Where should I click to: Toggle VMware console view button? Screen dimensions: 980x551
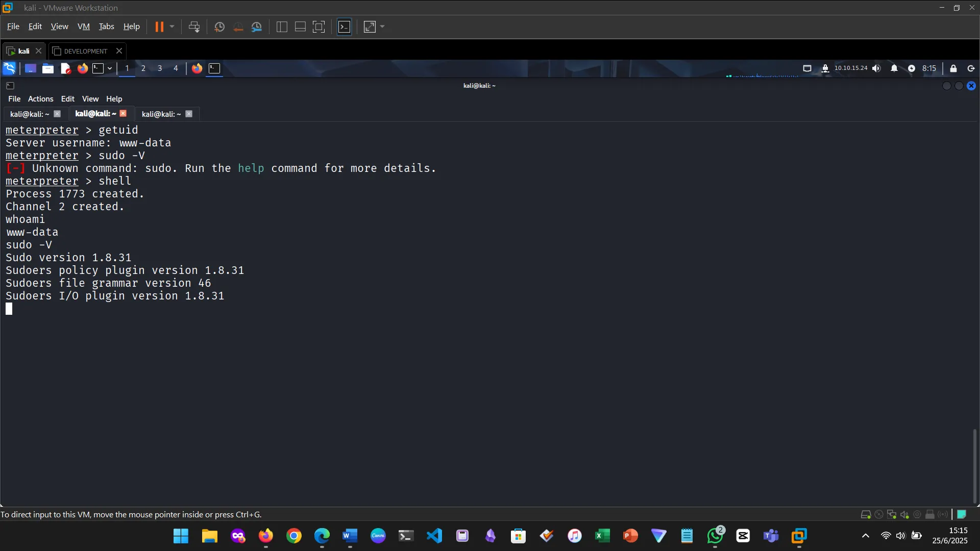point(345,27)
